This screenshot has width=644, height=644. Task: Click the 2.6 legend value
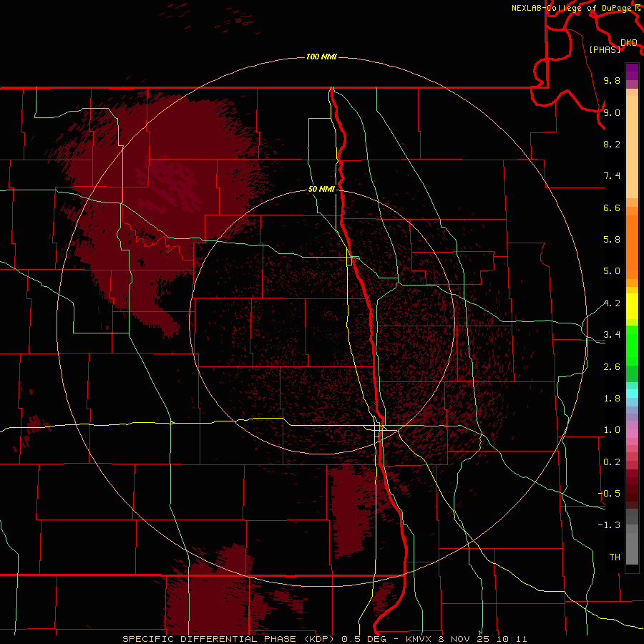pos(612,367)
